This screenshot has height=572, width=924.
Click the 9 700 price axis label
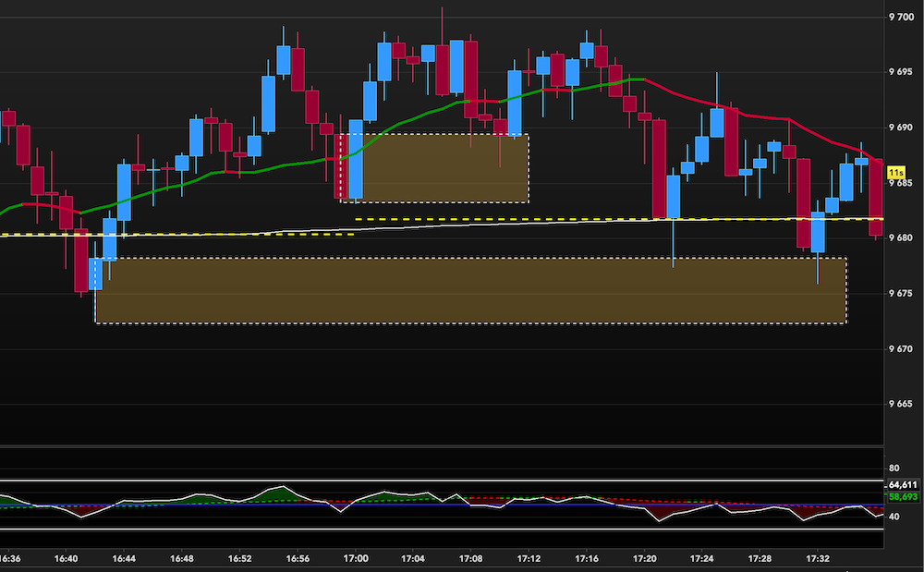pyautogui.click(x=901, y=18)
